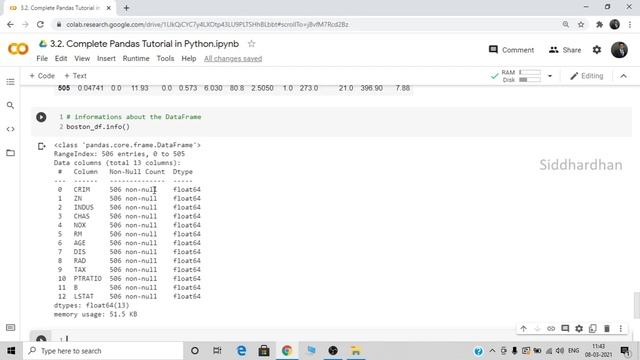Mirror cell in tab icon
Viewport: 640px width, 360px height.
pyautogui.click(x=593, y=328)
